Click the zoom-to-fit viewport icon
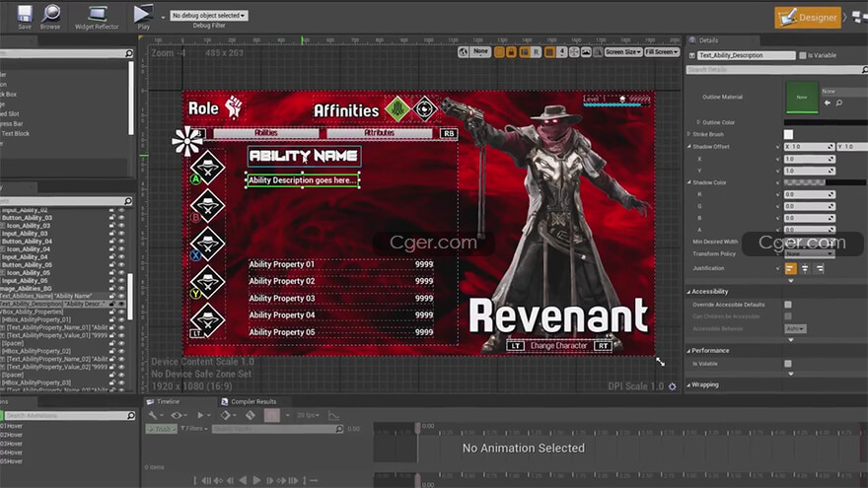 [574, 52]
